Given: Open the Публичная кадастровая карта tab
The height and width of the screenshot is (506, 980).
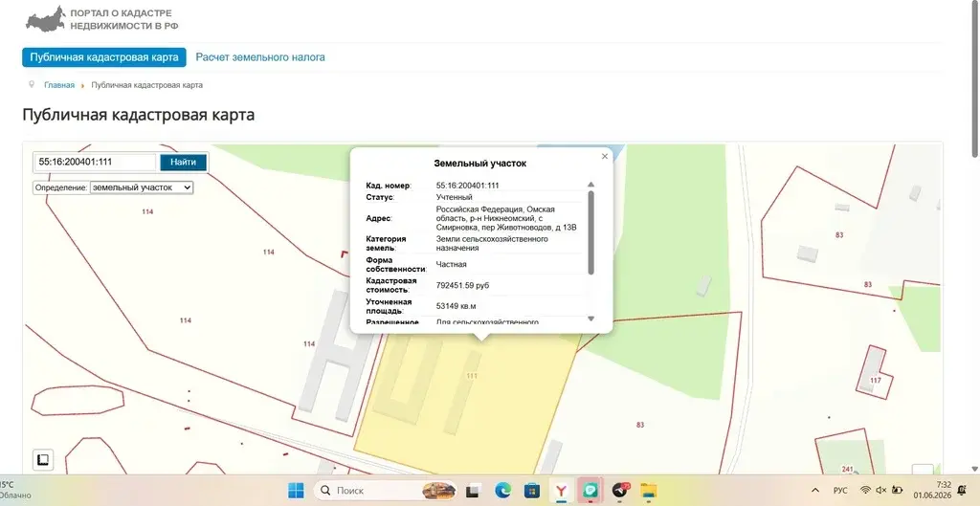Looking at the screenshot, I should tap(104, 57).
